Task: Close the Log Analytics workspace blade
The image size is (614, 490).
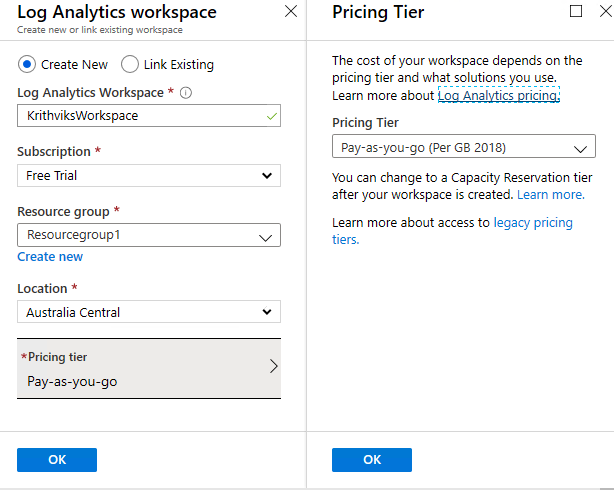Action: click(291, 11)
